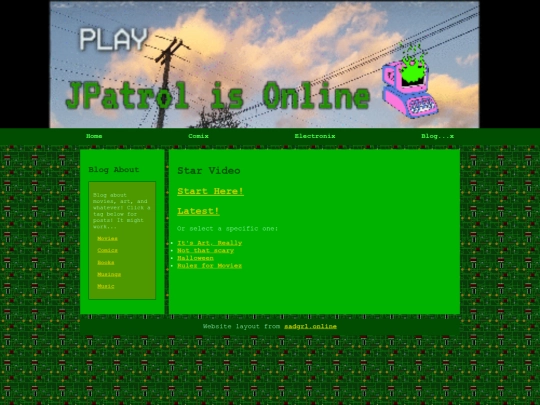
Task: Select the Music tag
Action: click(x=105, y=286)
